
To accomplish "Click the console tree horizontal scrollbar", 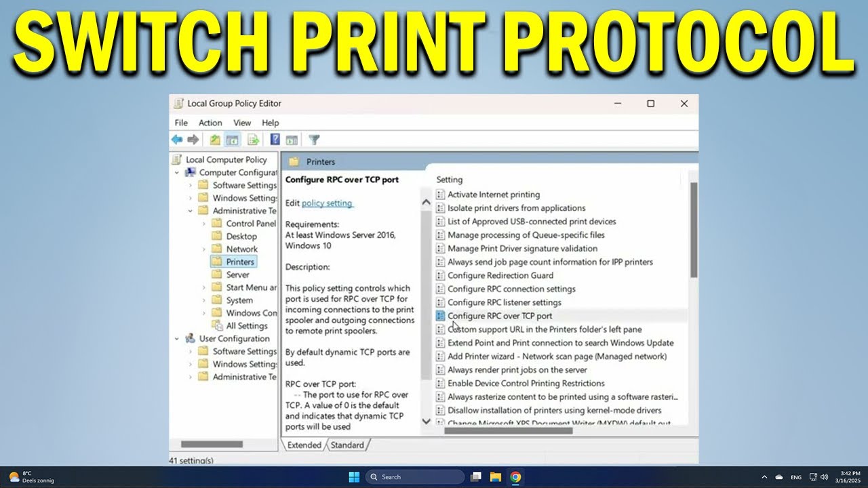I will click(x=212, y=445).
